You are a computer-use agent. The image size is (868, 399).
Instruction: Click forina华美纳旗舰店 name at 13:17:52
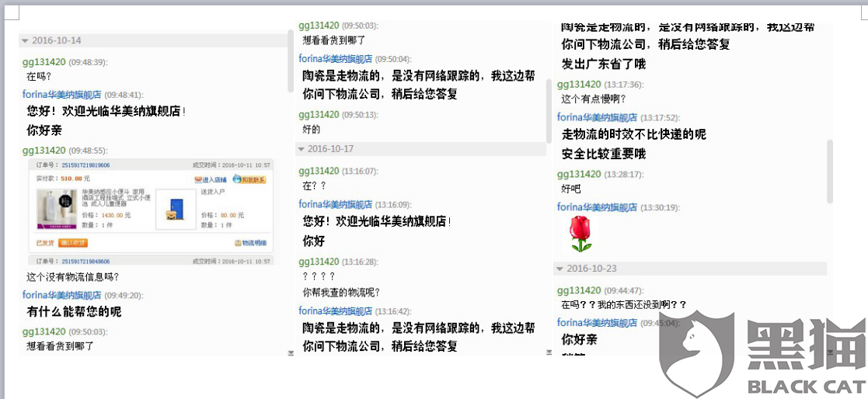point(598,117)
